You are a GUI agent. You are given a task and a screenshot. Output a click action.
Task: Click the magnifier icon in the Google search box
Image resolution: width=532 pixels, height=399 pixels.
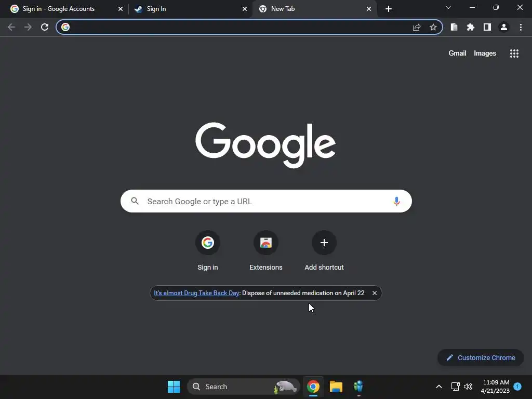click(135, 201)
